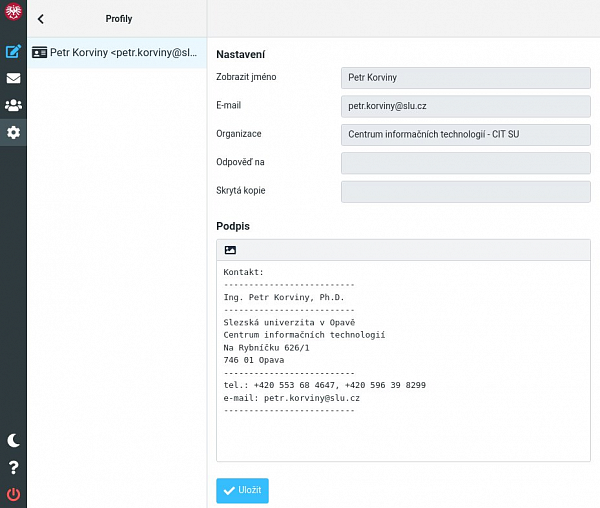Click the signature line 'Slezská univerzita v Opavě'
This screenshot has height=508, width=600.
[x=289, y=322]
